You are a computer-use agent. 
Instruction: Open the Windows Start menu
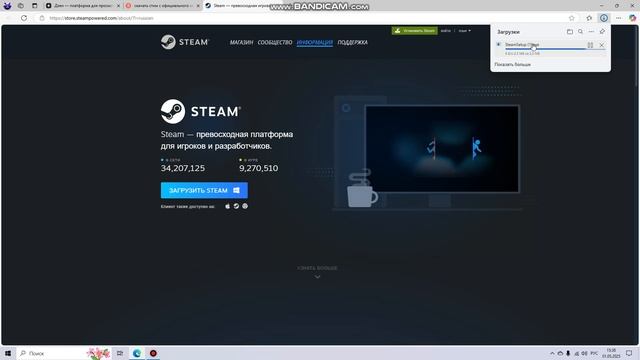(8, 353)
